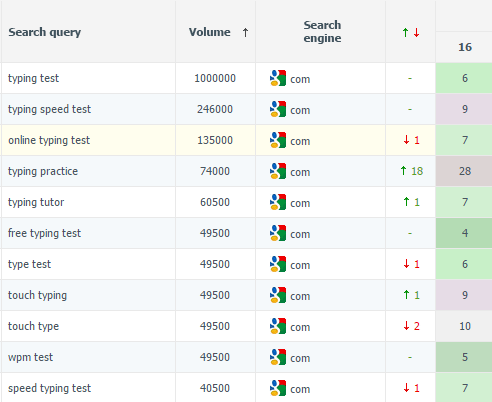Click Google icon in typing practice row

click(x=278, y=171)
